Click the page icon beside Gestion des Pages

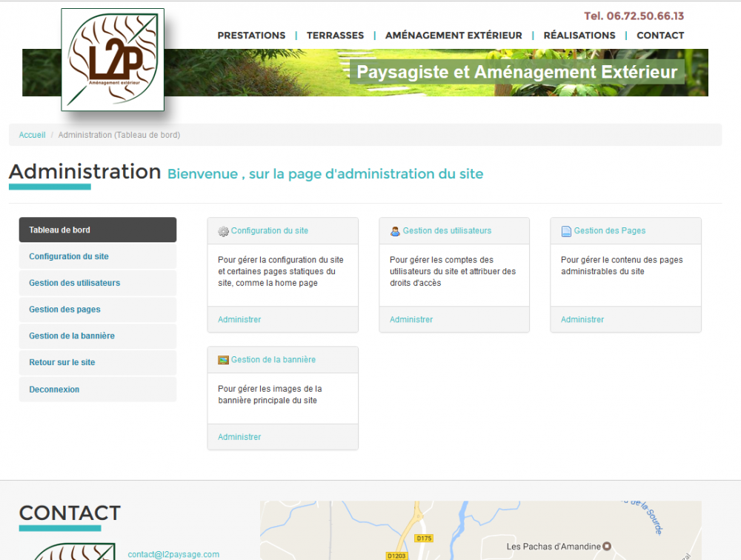click(566, 231)
